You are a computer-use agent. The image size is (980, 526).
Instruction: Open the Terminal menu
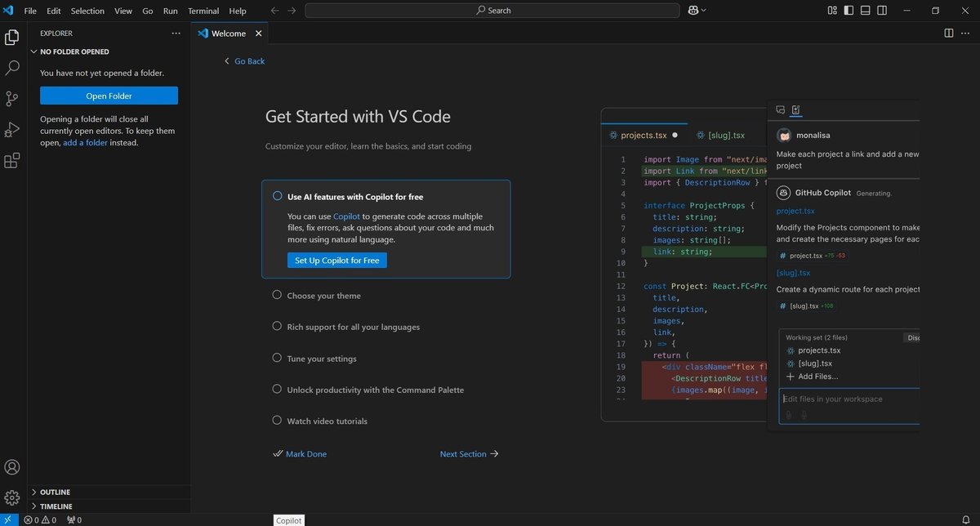point(203,11)
